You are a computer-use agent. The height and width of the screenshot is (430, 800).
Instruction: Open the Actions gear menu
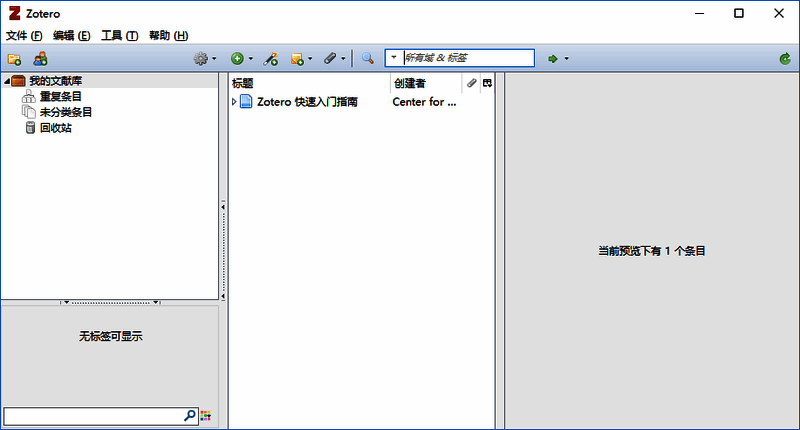[201, 59]
